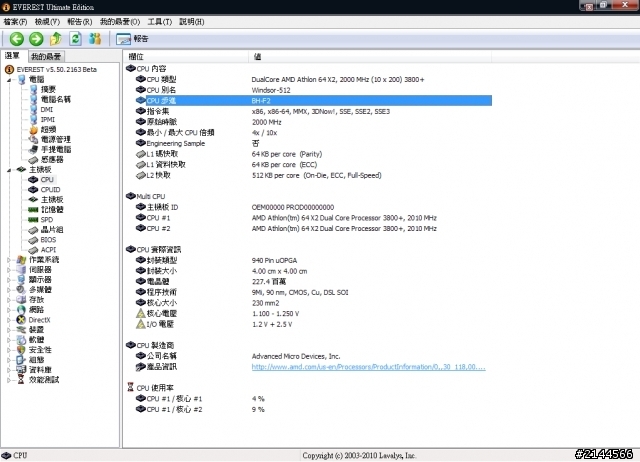Expand the 作業系統 tree node
Viewport: 640px width, 462px height.
9,260
